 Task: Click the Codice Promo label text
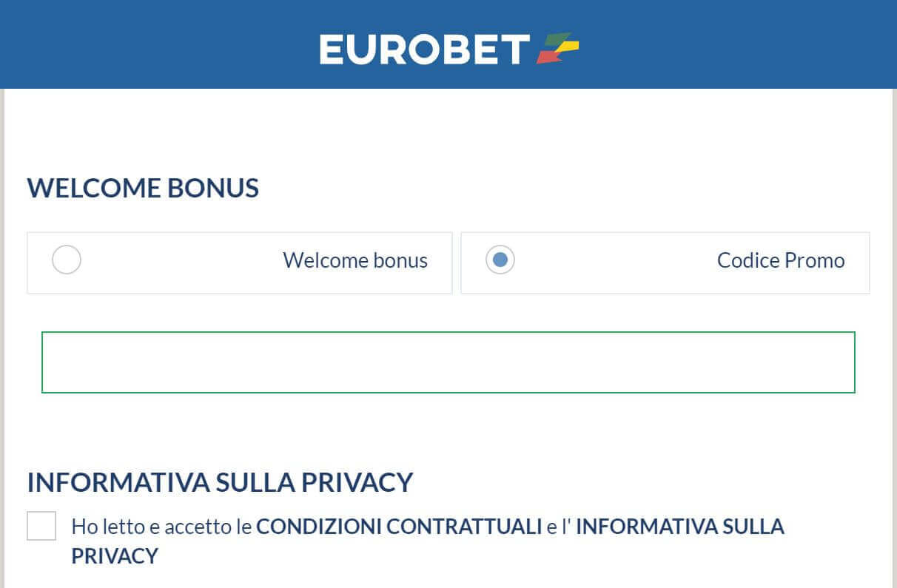(780, 260)
